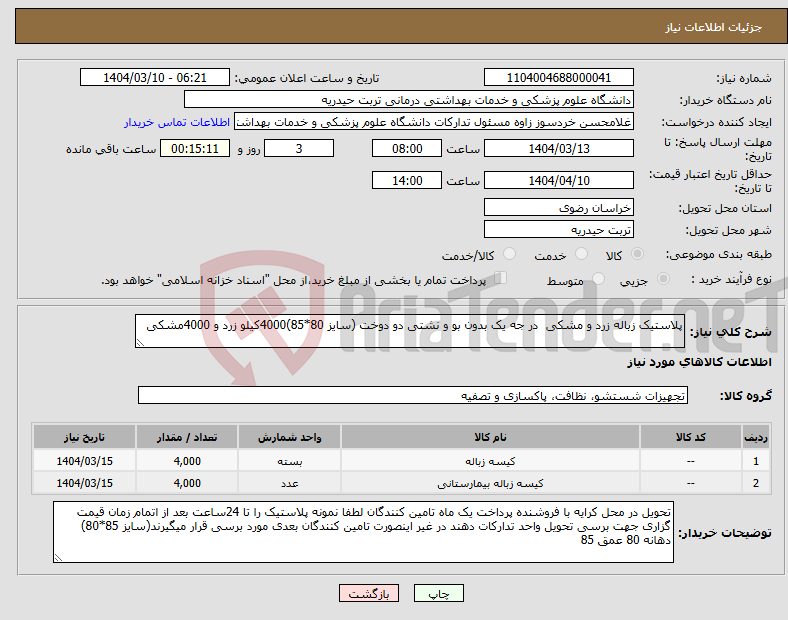Click the نام کالا column header
Screen dimensions: 788x620
(x=490, y=437)
